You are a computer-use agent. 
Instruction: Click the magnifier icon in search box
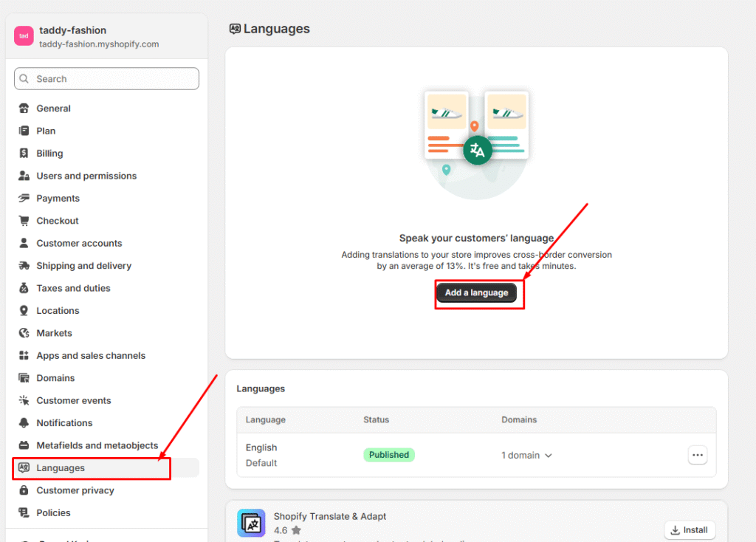click(x=24, y=78)
